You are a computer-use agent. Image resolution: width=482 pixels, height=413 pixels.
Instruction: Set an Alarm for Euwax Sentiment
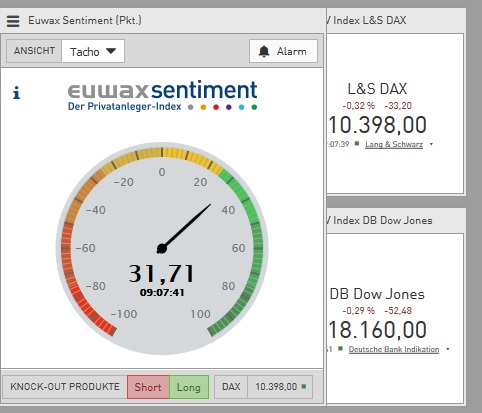click(283, 51)
